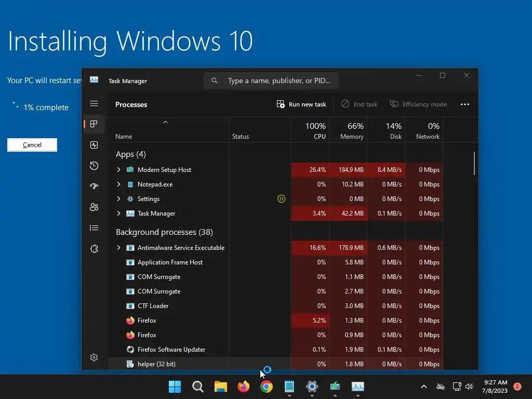
Task: Expand the Task Manager process group
Action: coord(118,214)
